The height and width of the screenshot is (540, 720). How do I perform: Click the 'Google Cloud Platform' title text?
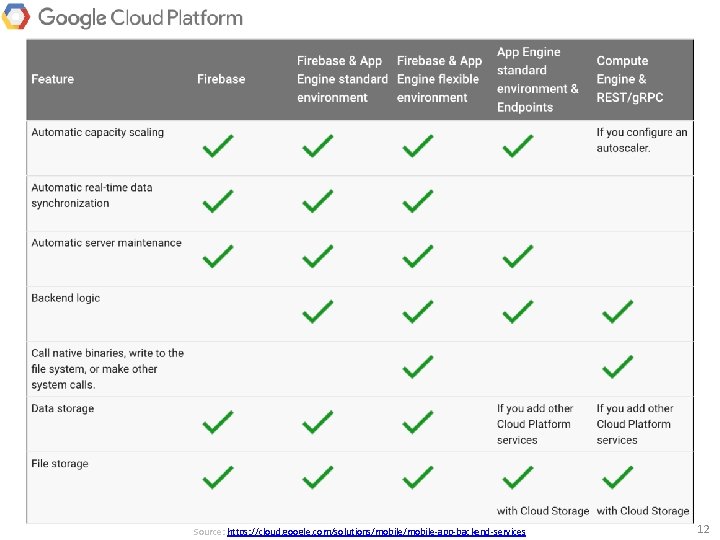click(140, 18)
